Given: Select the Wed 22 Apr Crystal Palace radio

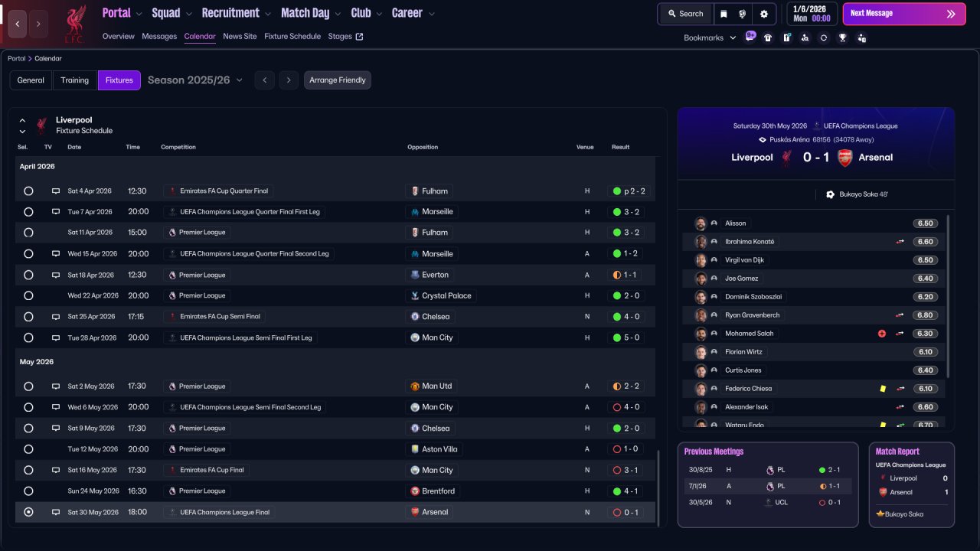Looking at the screenshot, I should [28, 295].
